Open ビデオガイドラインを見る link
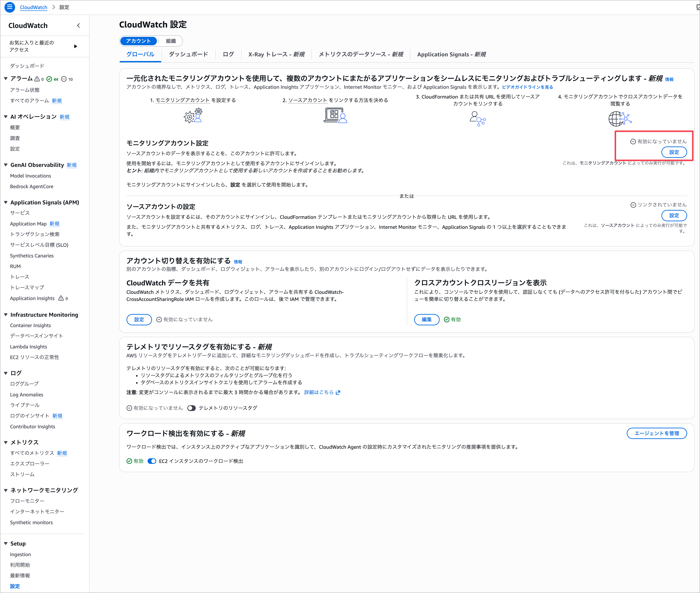This screenshot has width=700, height=593. (527, 87)
